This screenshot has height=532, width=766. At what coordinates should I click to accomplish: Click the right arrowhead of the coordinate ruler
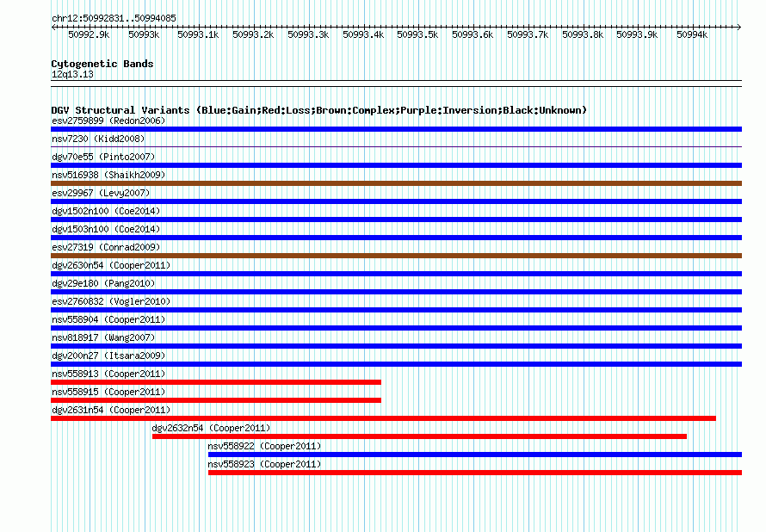[x=739, y=27]
